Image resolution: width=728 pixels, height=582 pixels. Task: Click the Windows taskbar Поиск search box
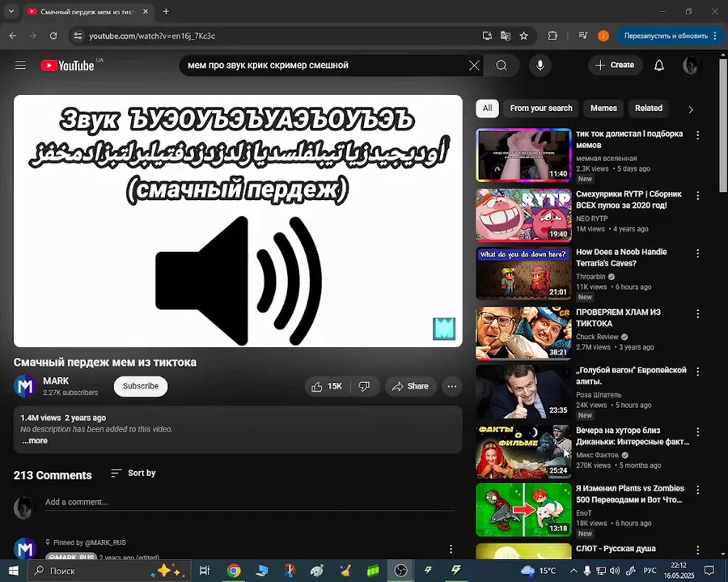pyautogui.click(x=109, y=571)
